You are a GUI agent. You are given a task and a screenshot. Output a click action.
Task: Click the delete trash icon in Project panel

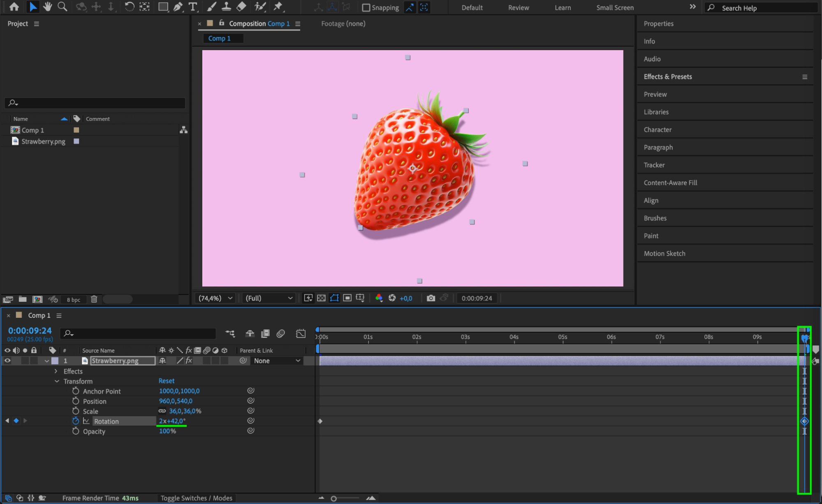(x=94, y=299)
